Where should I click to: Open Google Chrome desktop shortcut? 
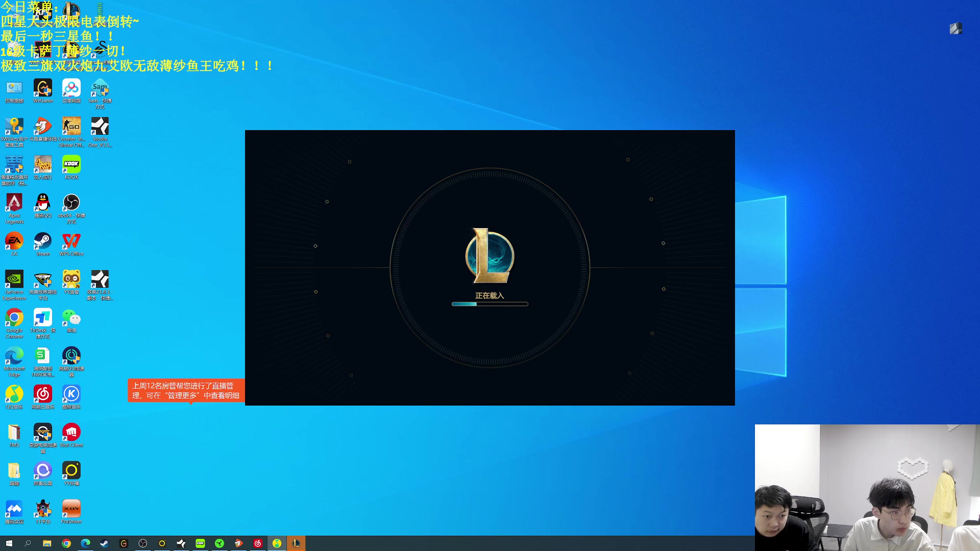click(x=14, y=324)
